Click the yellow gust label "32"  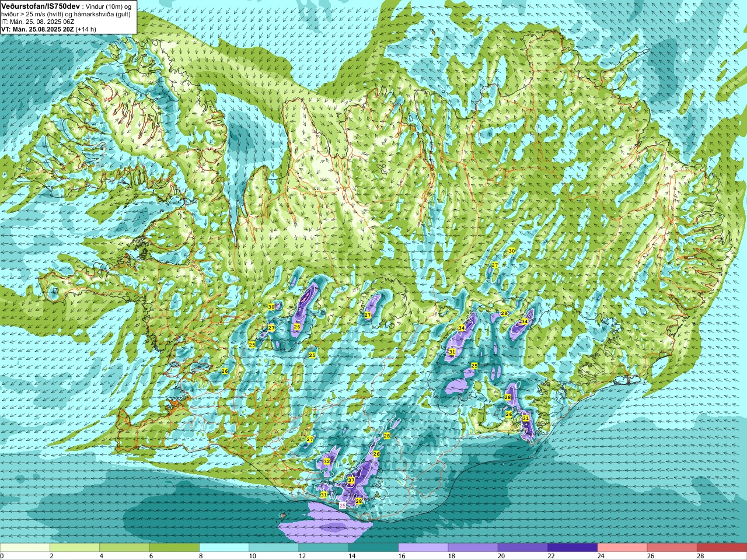click(327, 461)
